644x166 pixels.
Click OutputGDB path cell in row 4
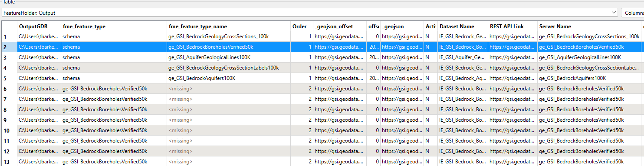(x=39, y=68)
